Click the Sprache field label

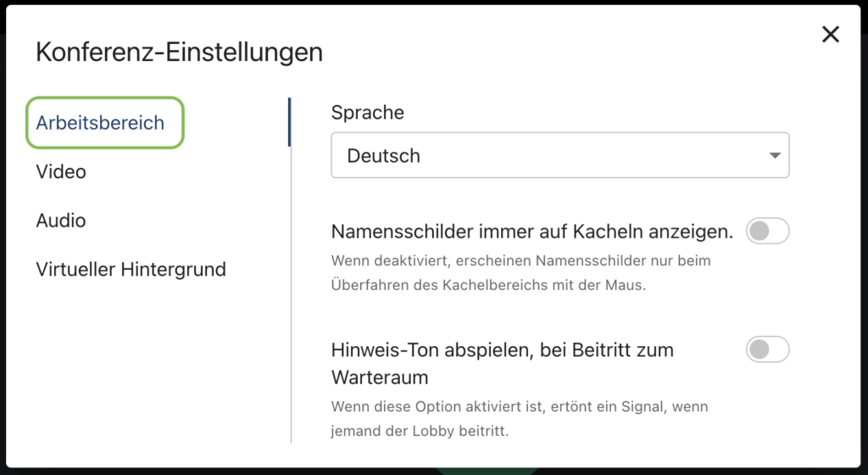[367, 112]
